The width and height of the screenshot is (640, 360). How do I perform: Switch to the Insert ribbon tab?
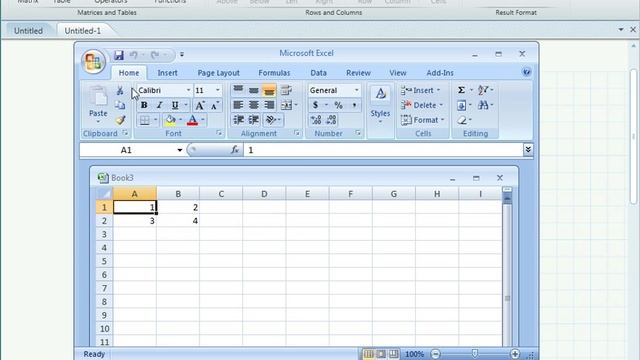167,73
